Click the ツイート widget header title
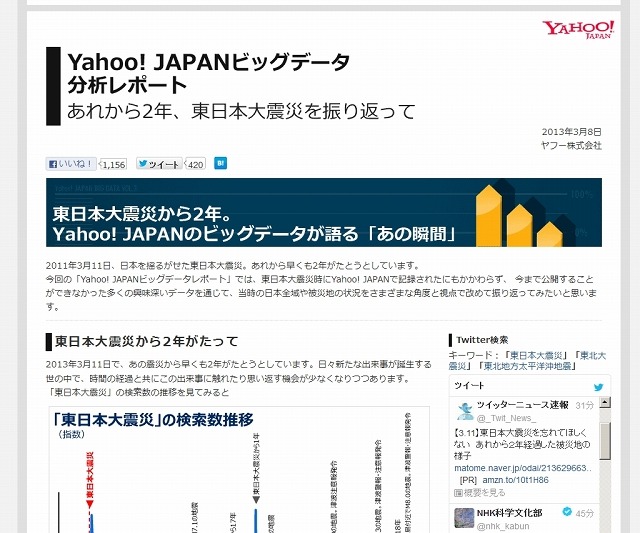The height and width of the screenshot is (533, 640). [469, 386]
